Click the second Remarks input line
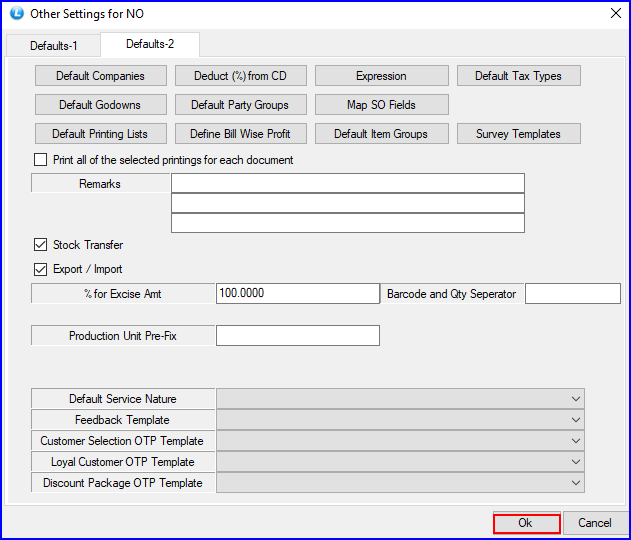Image resolution: width=631 pixels, height=540 pixels. click(x=348, y=203)
